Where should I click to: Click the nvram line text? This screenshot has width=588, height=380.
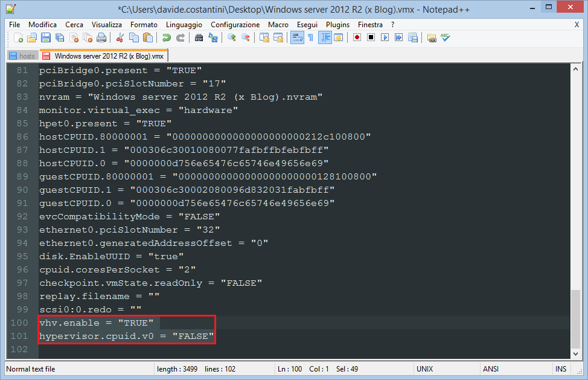(x=181, y=97)
